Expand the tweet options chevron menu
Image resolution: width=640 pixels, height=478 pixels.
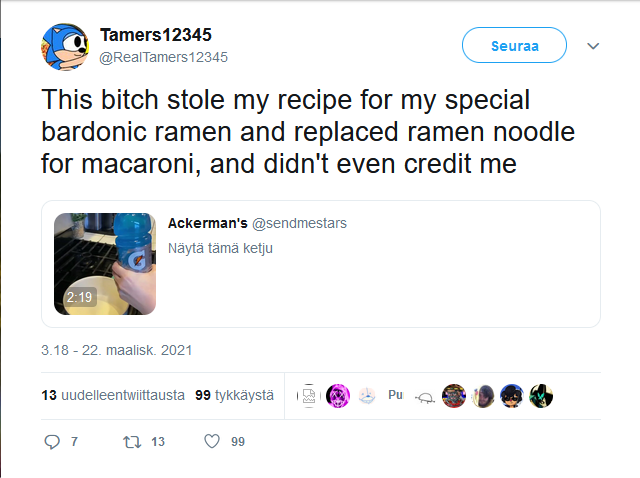pos(593,46)
